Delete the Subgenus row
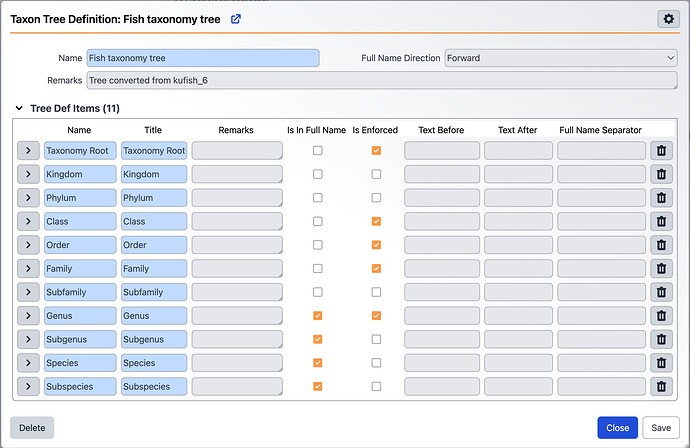 coord(661,339)
